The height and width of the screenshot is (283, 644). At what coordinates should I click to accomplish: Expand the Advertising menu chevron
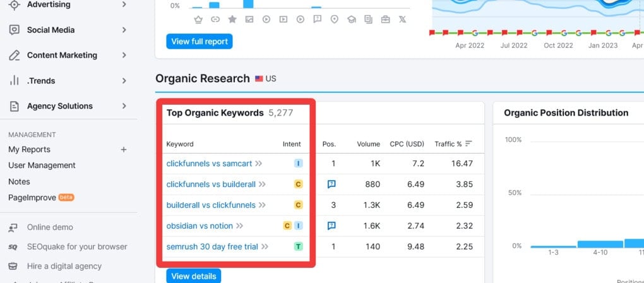[x=124, y=5]
